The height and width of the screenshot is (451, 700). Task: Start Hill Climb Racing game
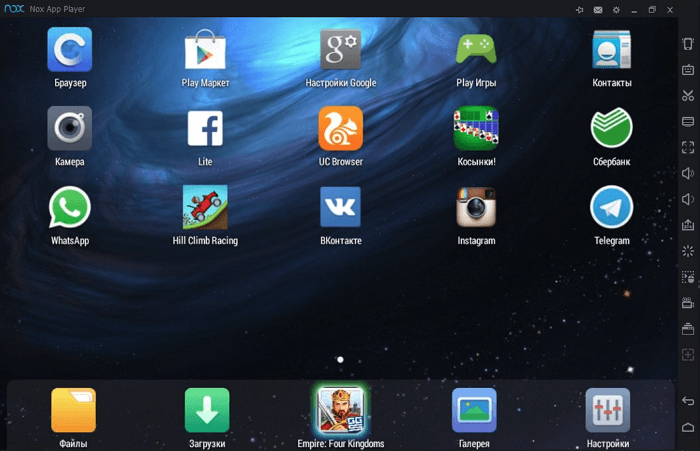pyautogui.click(x=205, y=208)
